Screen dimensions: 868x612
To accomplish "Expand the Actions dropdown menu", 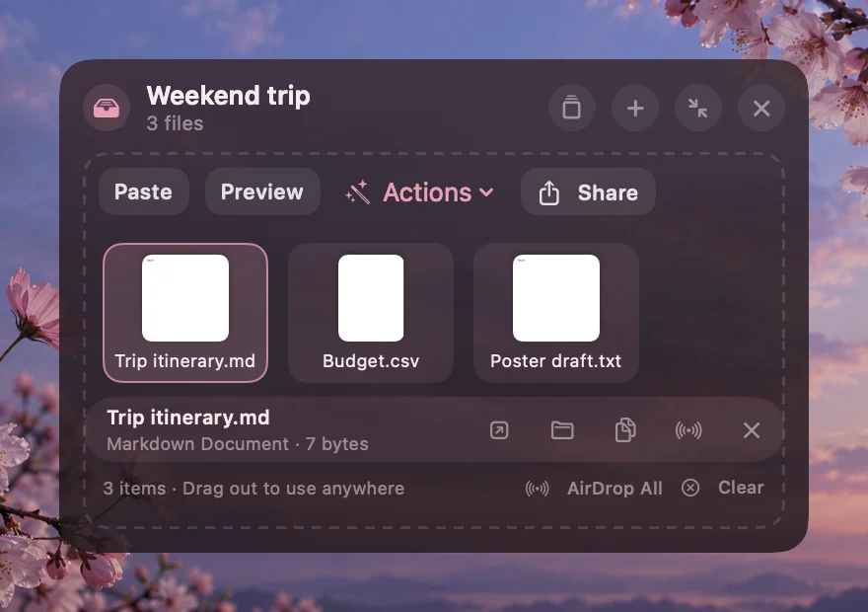I will coord(419,192).
